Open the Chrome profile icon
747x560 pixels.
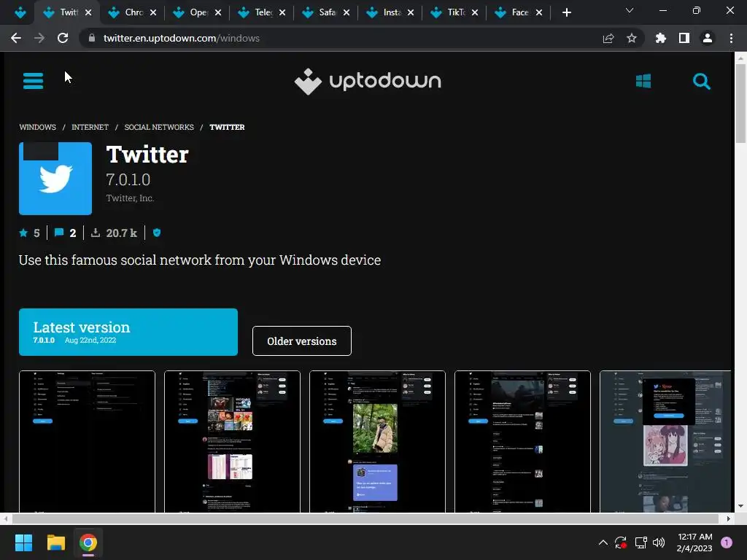click(x=708, y=38)
